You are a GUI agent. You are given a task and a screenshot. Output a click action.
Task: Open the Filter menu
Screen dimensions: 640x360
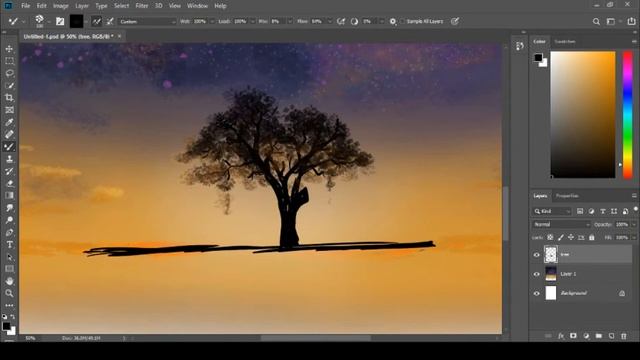coord(142,6)
